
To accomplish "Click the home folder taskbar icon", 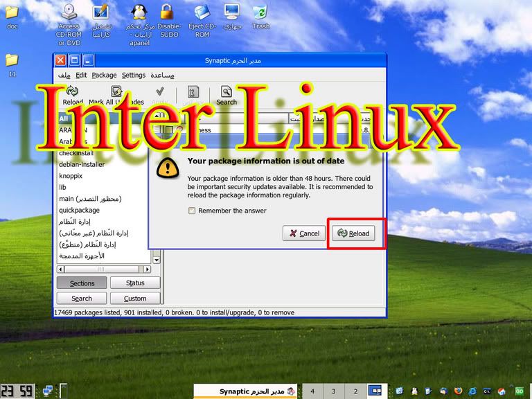I will tap(502, 391).
